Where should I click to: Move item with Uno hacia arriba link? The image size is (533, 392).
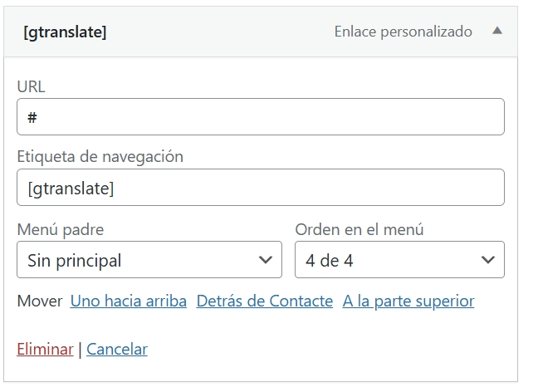(128, 301)
